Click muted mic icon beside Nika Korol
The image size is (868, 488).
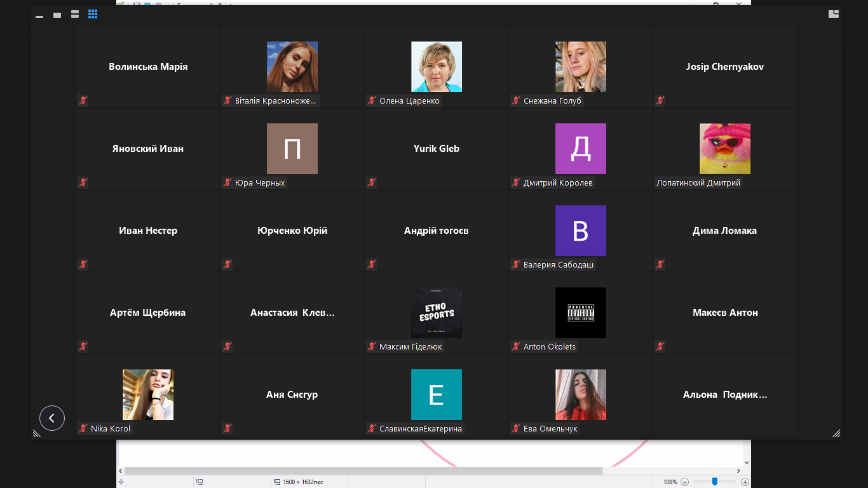pyautogui.click(x=83, y=428)
